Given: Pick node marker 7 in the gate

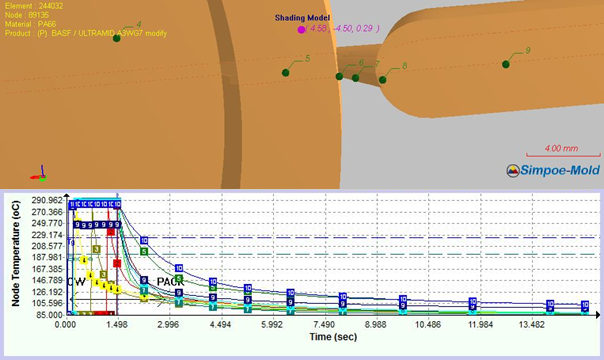Looking at the screenshot, I should [x=356, y=78].
